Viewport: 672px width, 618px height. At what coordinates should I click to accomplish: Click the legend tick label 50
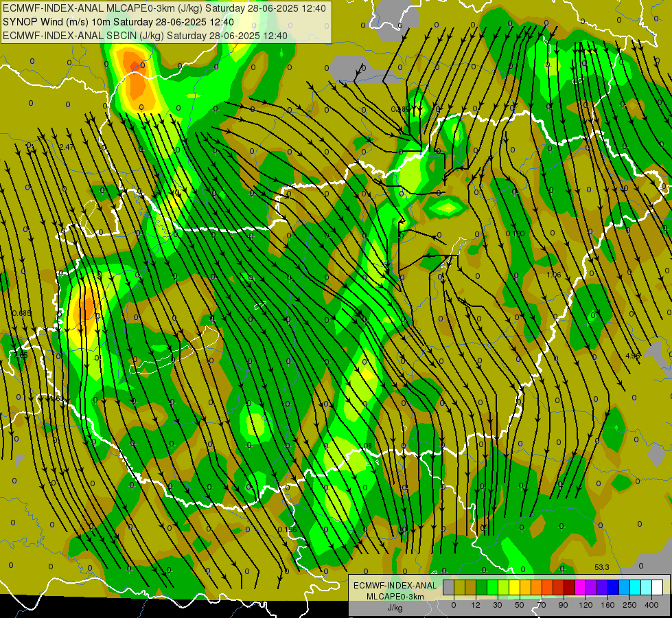[x=520, y=605]
